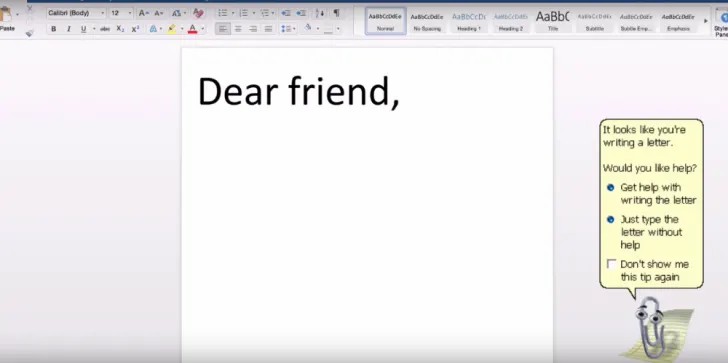
Task: Open the Calibri (Body) font name box
Action: pos(76,13)
